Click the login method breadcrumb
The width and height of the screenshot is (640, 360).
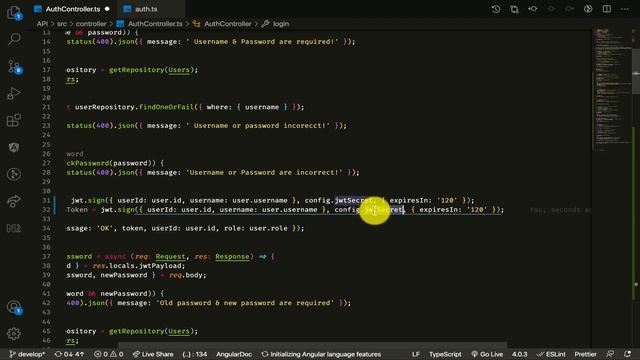tap(281, 24)
